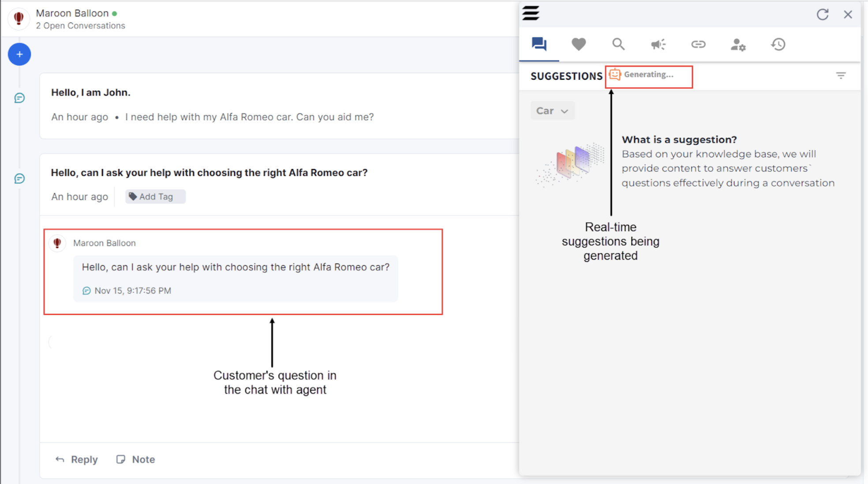868x484 pixels.
Task: Click the Maroon Balloon avatar in message
Action: pos(57,243)
